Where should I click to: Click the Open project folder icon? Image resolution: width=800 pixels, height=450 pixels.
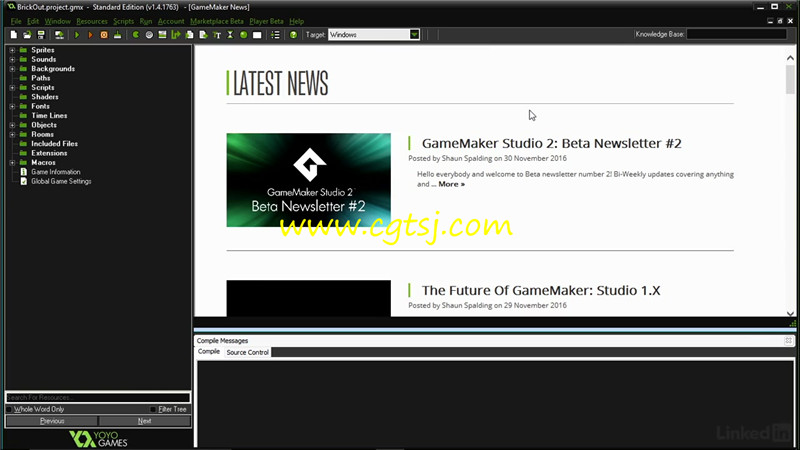click(27, 35)
